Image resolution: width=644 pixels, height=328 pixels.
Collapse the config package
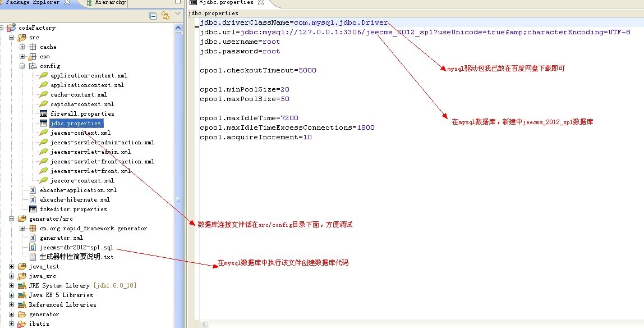pos(22,66)
